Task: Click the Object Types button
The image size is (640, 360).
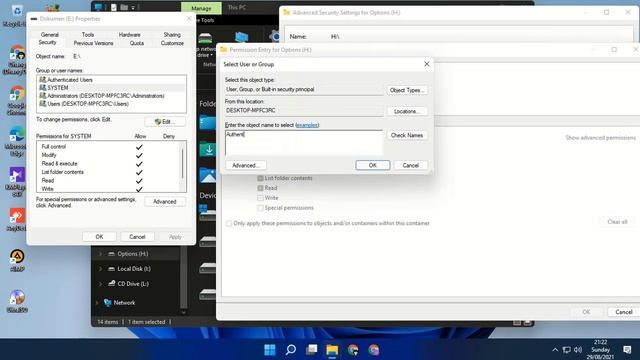Action: [407, 90]
